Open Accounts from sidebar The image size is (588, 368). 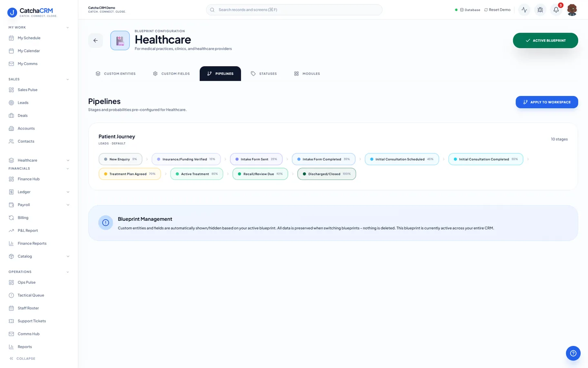pos(39,128)
